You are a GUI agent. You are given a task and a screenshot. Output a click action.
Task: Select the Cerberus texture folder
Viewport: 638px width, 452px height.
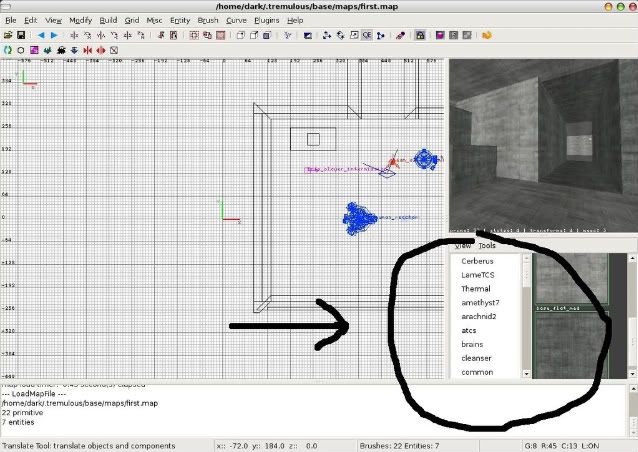click(477, 261)
